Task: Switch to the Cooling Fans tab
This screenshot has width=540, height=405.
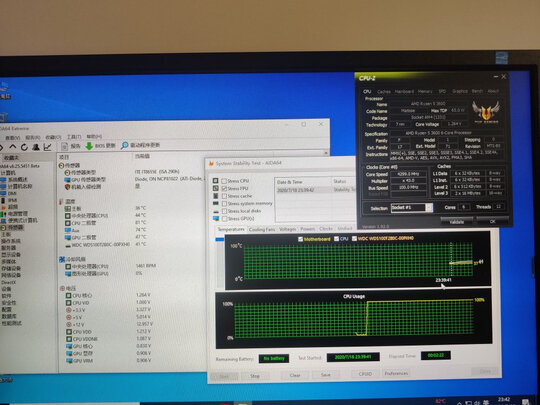Action: (262, 229)
